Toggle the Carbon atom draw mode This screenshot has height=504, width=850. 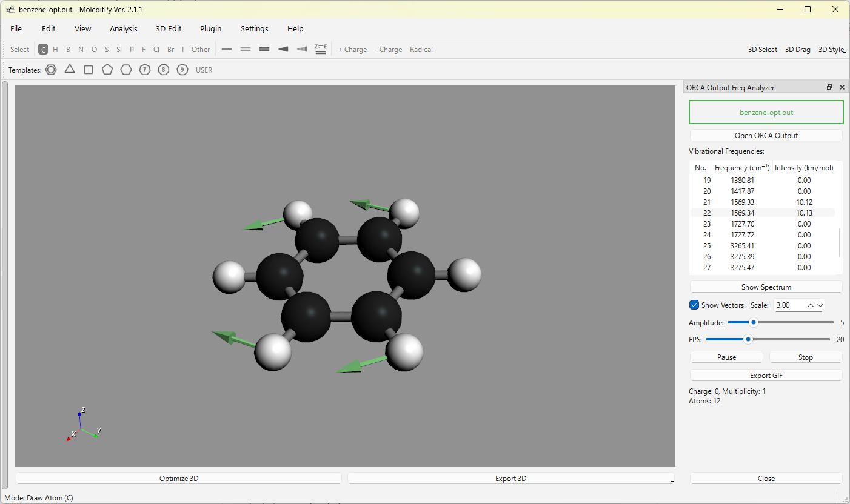tap(42, 50)
